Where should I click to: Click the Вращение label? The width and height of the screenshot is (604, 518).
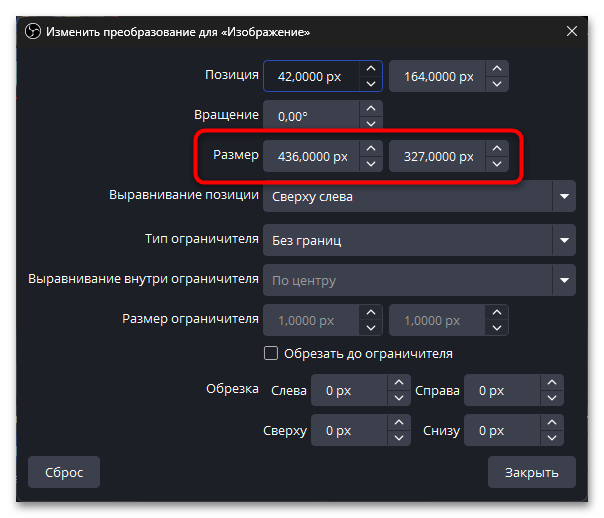click(226, 115)
